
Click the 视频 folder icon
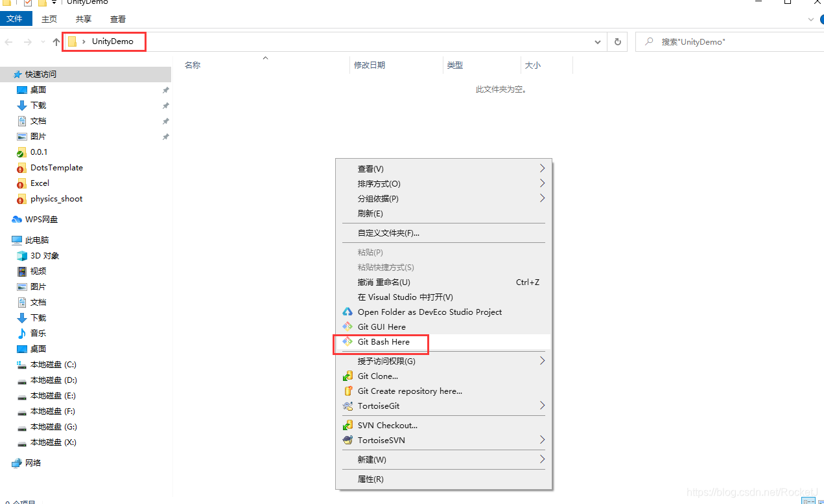coord(22,271)
